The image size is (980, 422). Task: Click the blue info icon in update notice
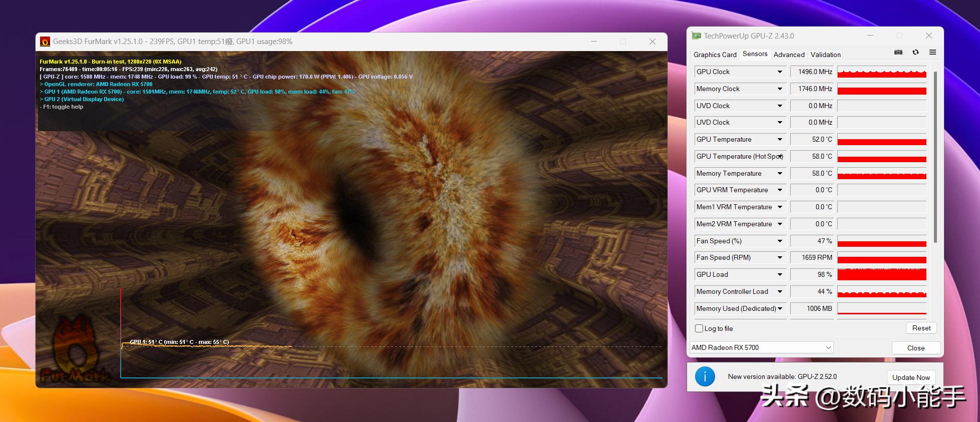click(x=705, y=377)
